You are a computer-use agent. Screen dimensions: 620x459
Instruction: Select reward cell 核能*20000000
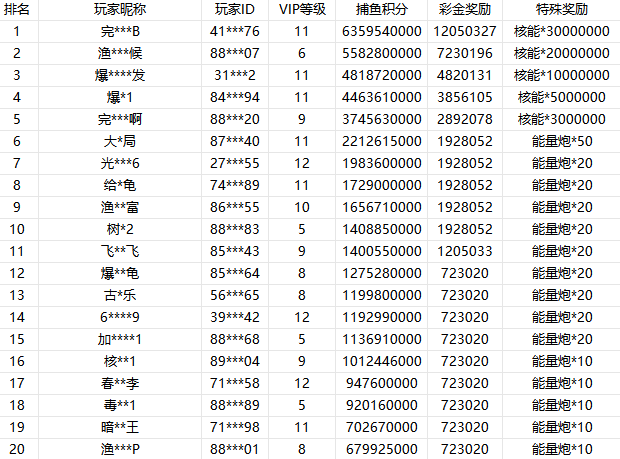point(561,53)
